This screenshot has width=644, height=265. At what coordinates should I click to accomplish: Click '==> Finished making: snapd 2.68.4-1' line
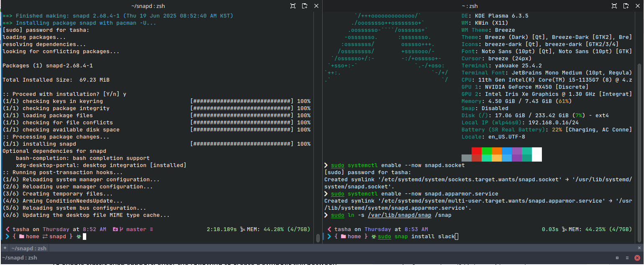click(118, 16)
